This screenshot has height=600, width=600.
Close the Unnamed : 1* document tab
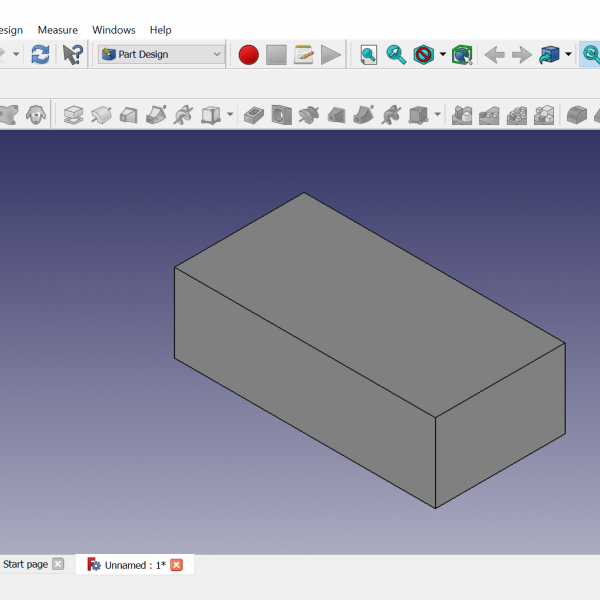pyautogui.click(x=177, y=565)
